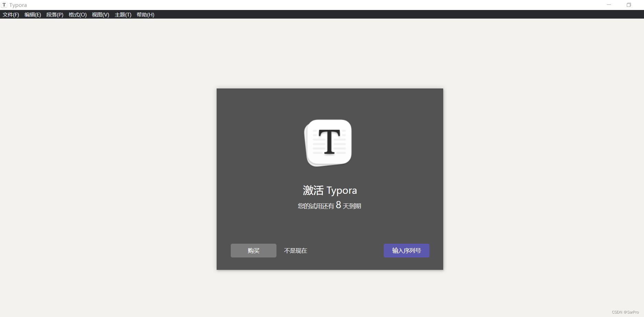644x317 pixels.
Task: Click the trial days number 8
Action: pyautogui.click(x=338, y=205)
